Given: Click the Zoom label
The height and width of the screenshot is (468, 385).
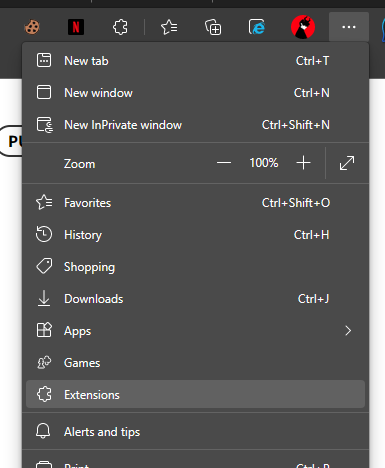Looking at the screenshot, I should click(x=79, y=164).
